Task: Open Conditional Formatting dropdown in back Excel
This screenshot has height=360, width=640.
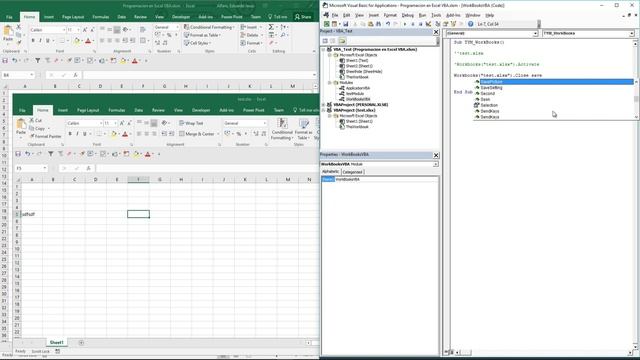Action: point(209,27)
